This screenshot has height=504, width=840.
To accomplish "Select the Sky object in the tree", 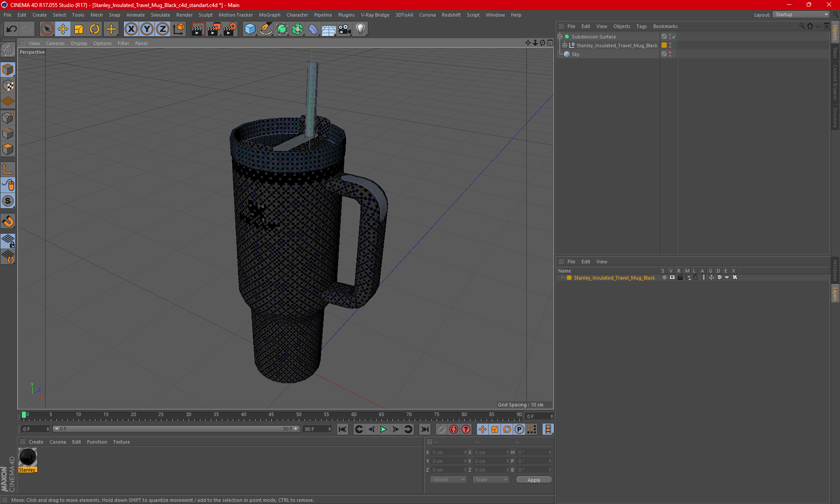I will 575,54.
